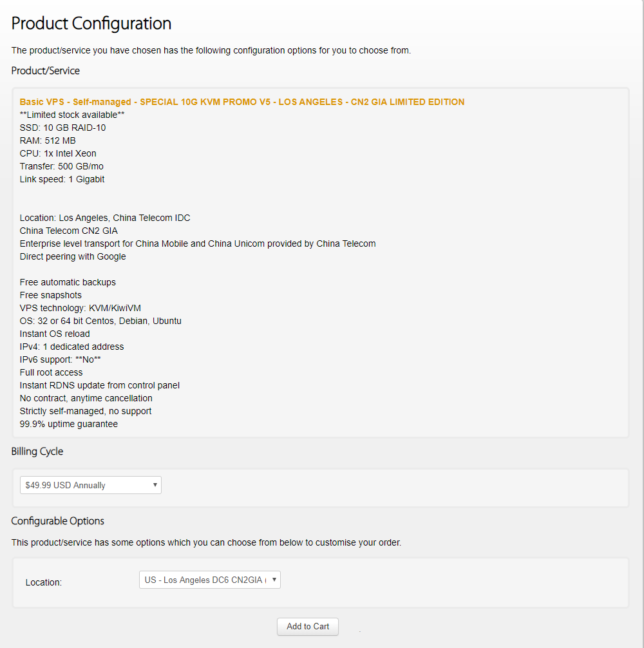Viewport: 644px width, 648px height.
Task: Click the Billing Cycle section heading
Action: pos(37,452)
